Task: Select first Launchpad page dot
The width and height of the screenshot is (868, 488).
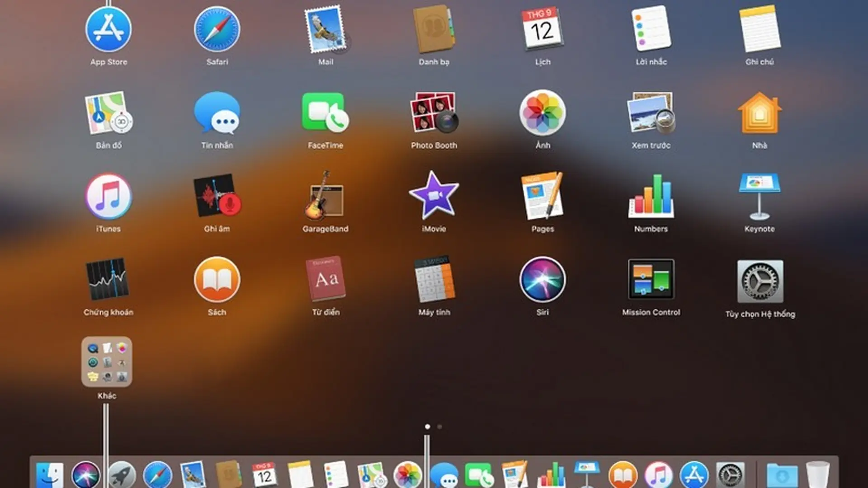Action: [428, 427]
